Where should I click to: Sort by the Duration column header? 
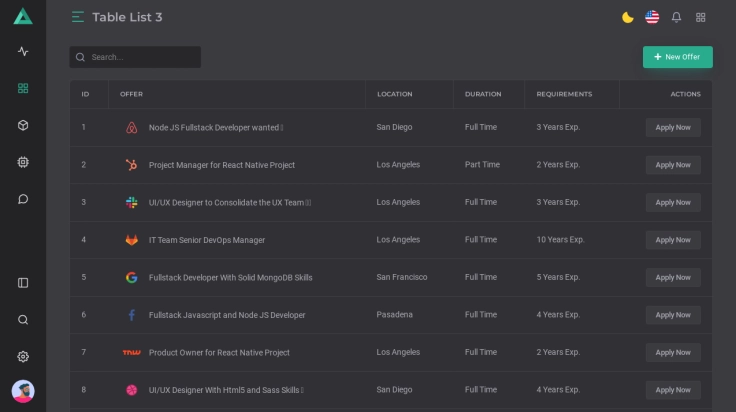(x=483, y=94)
